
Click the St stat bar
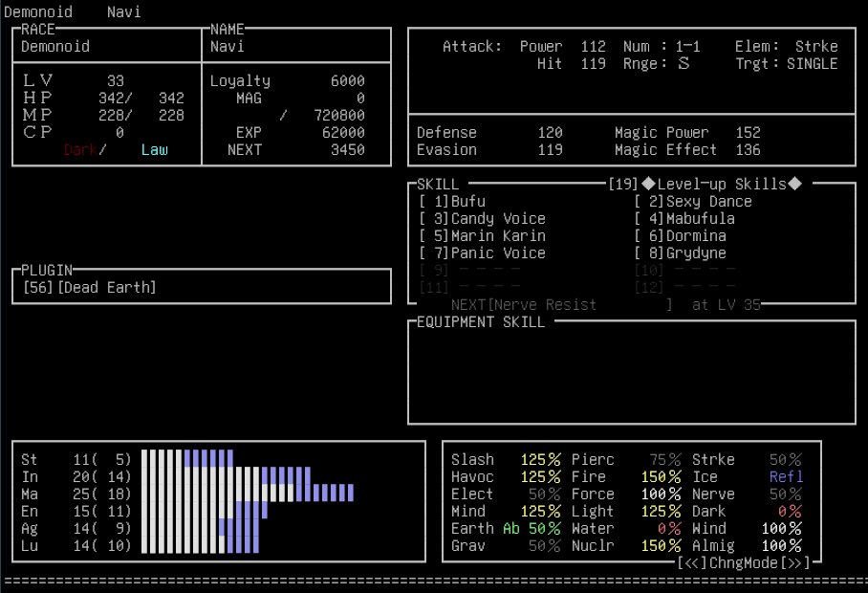click(x=187, y=458)
